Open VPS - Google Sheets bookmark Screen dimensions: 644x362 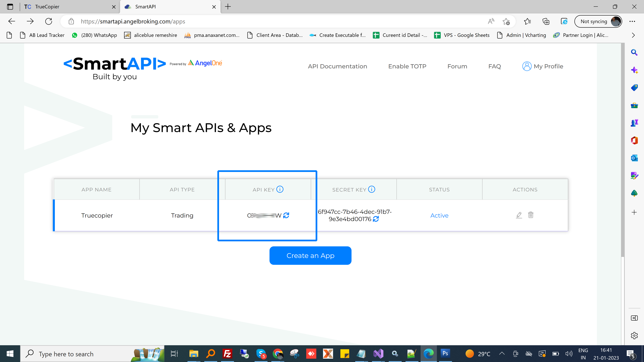point(462,35)
